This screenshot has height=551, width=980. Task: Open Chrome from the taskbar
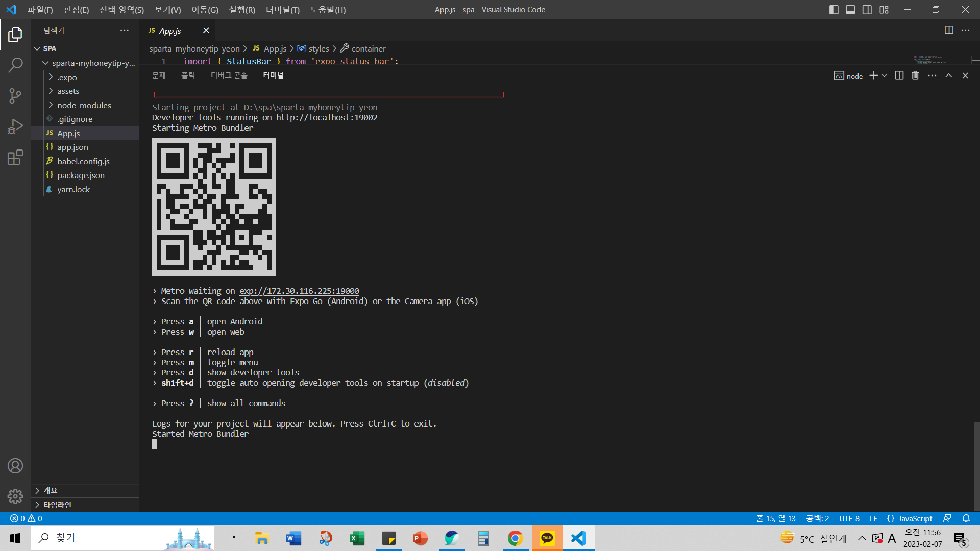tap(515, 538)
